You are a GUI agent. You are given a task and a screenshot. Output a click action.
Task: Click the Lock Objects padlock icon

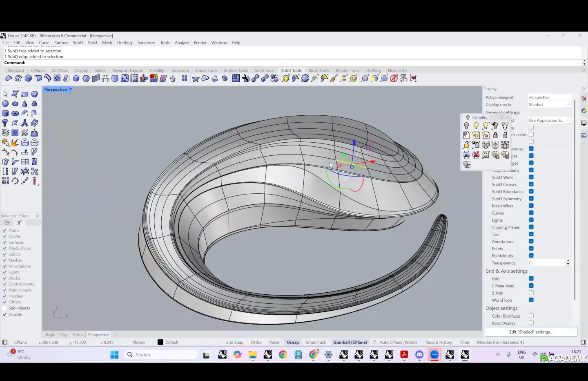[495, 135]
